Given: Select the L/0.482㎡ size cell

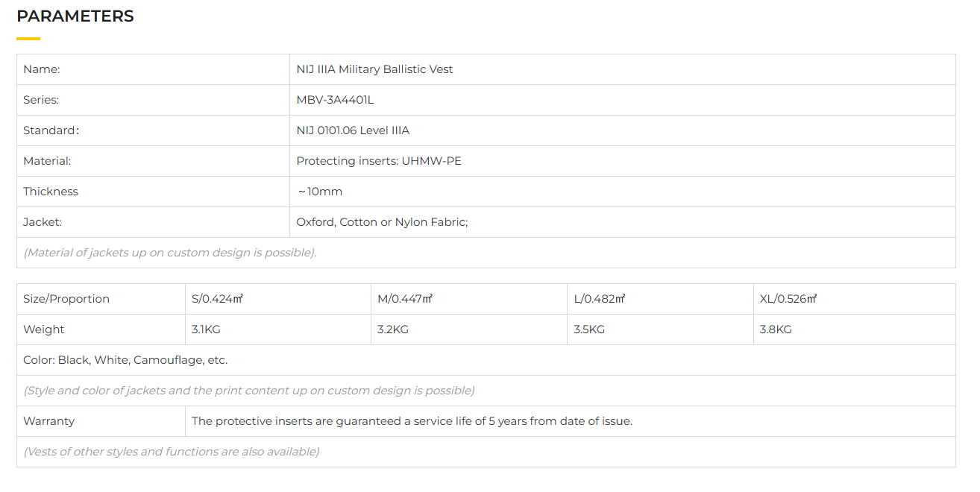Looking at the screenshot, I should pos(600,299).
